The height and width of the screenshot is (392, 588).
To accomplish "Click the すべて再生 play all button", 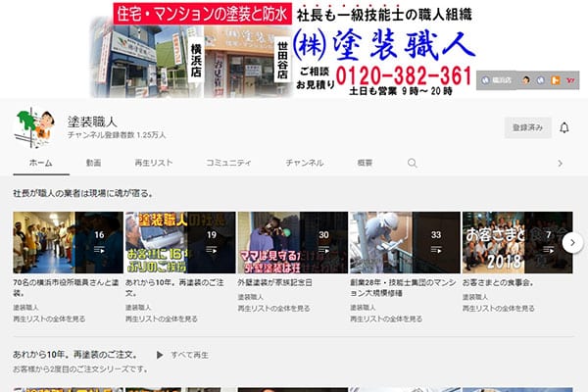I will tap(189, 355).
